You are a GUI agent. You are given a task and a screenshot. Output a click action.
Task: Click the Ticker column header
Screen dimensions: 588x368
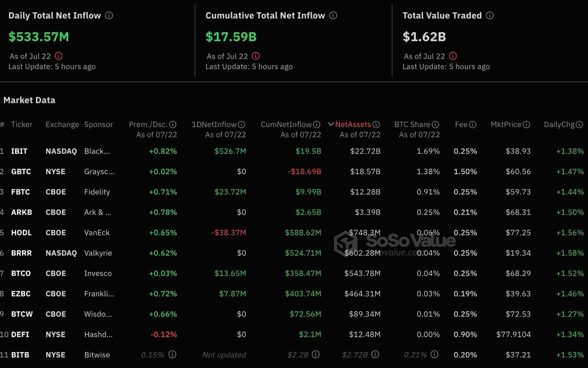click(x=22, y=124)
